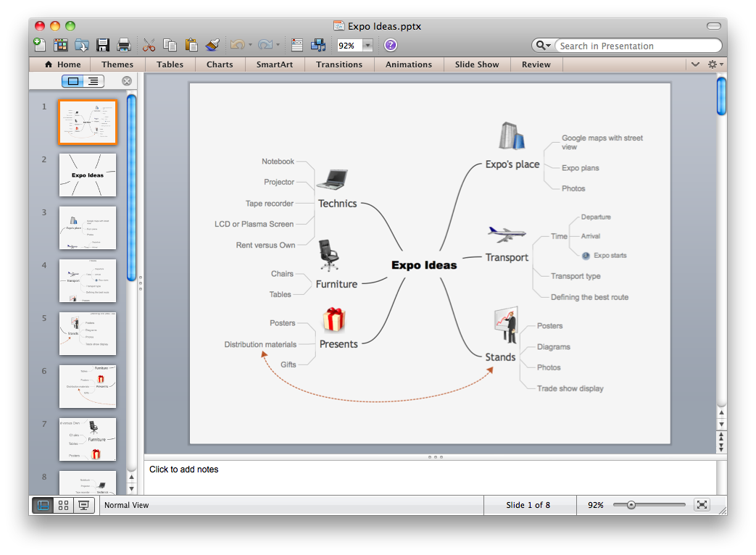Click in the Search in Presentation field
This screenshot has width=756, height=555.
pos(637,46)
